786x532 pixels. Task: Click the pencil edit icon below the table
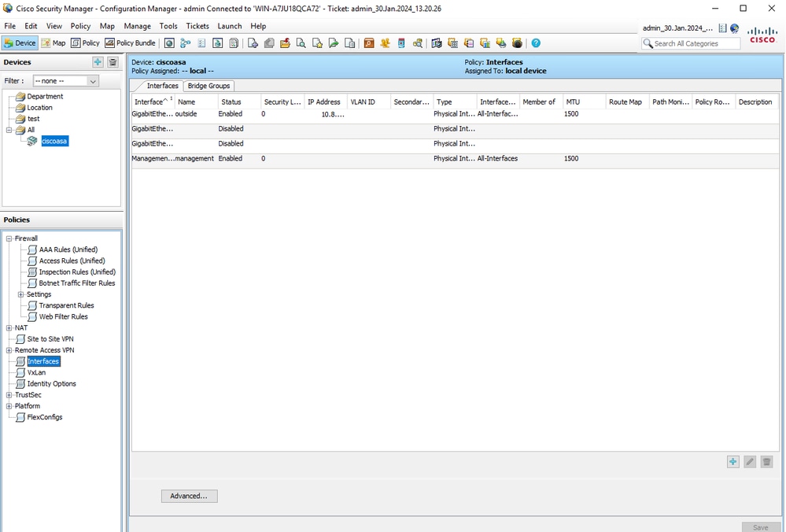[x=750, y=462]
